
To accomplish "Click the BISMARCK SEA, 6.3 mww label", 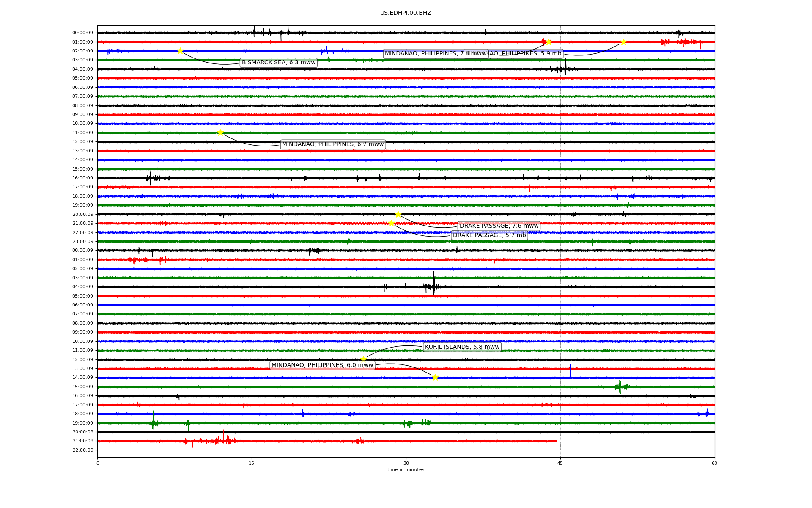I will click(x=278, y=63).
